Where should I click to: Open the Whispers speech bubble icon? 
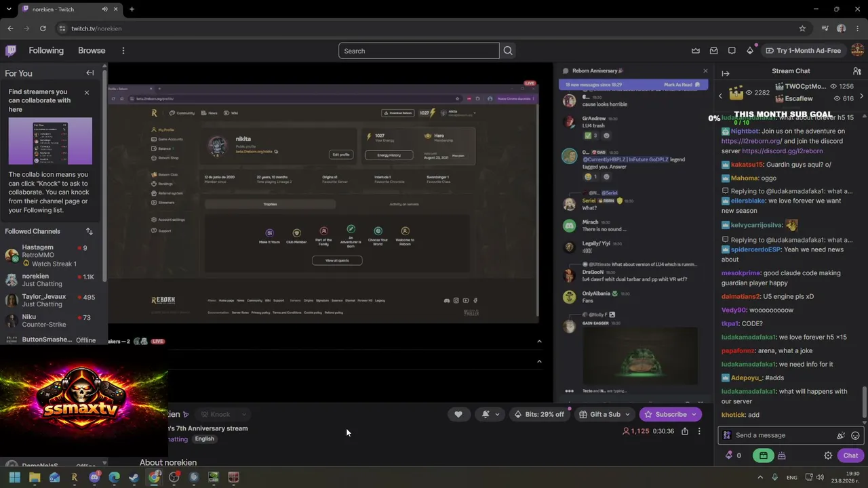point(732,51)
